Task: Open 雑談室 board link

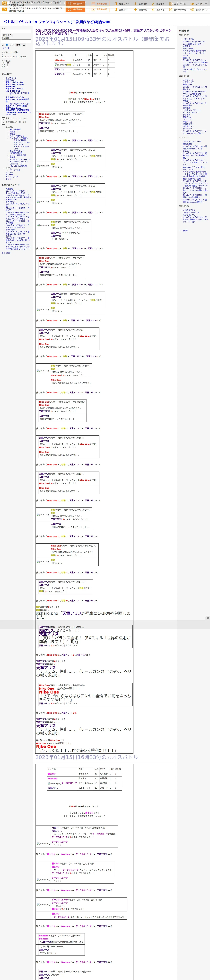Action: click(x=13, y=132)
